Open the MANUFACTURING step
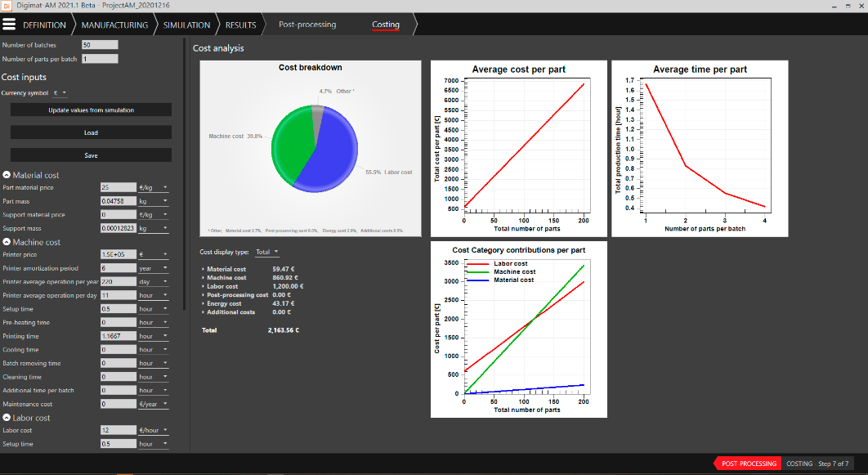This screenshot has width=868, height=475. (x=114, y=25)
